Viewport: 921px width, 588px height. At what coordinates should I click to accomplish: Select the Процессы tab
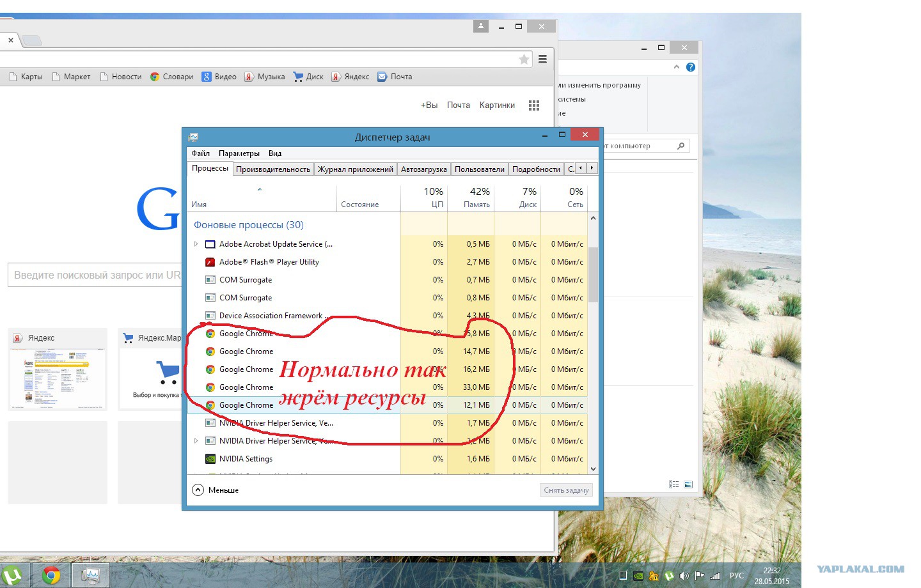tap(210, 168)
